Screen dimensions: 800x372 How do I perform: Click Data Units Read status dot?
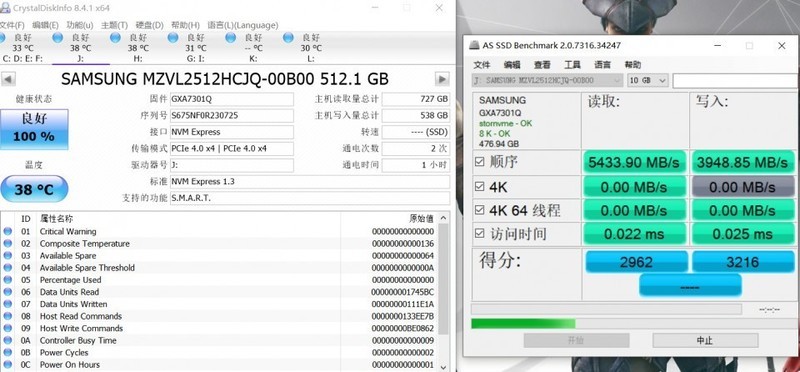[x=8, y=292]
